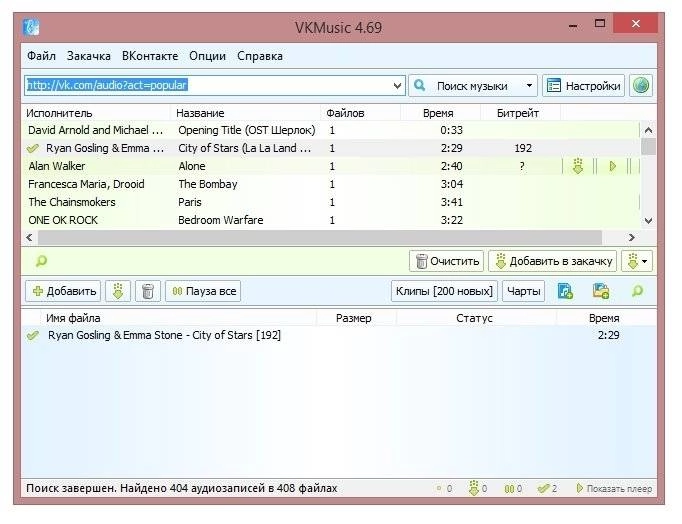Open the ВКонтакте menu
The image size is (682, 524).
click(x=150, y=56)
